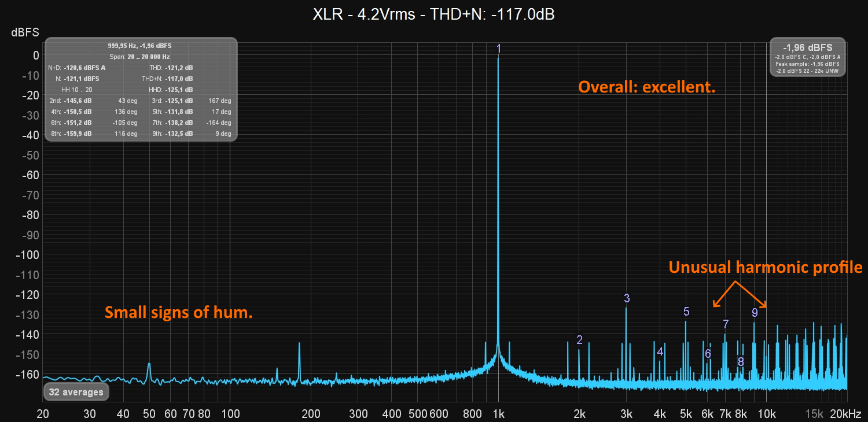
Task: Click the "100" label on the frequency axis
Action: coord(230,414)
